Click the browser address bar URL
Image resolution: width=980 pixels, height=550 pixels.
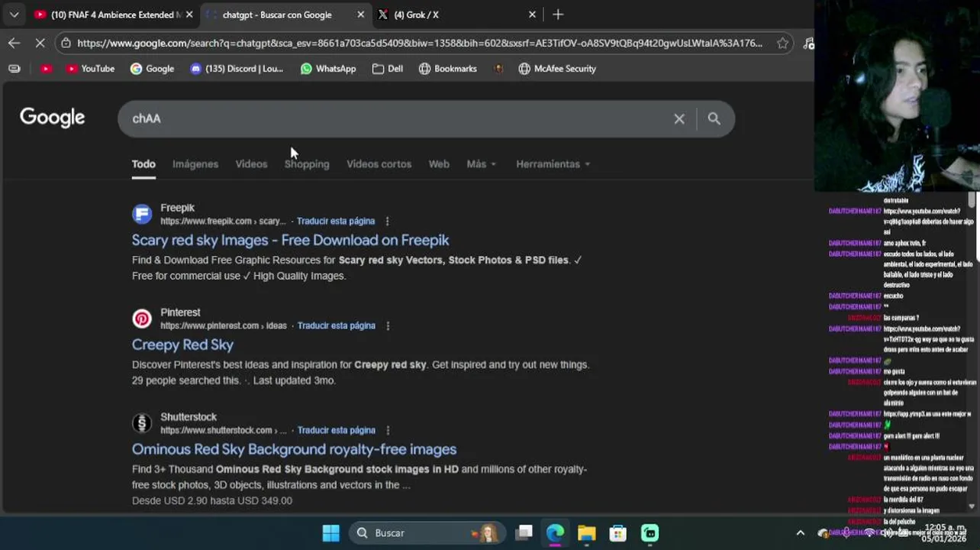tap(420, 44)
